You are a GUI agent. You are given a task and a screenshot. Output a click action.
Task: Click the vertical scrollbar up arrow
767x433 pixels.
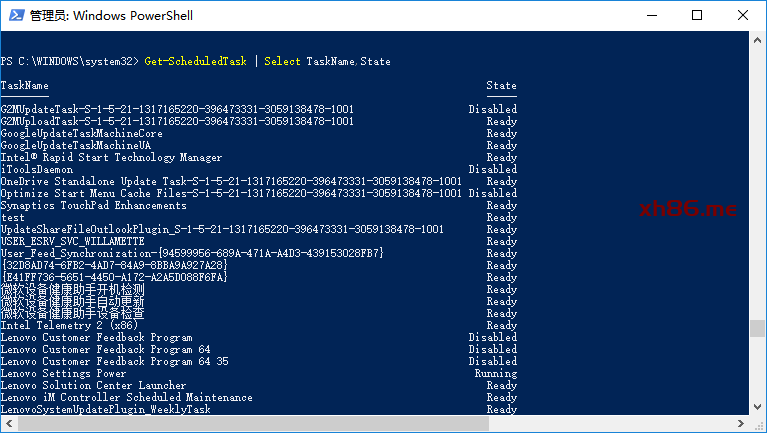757,40
